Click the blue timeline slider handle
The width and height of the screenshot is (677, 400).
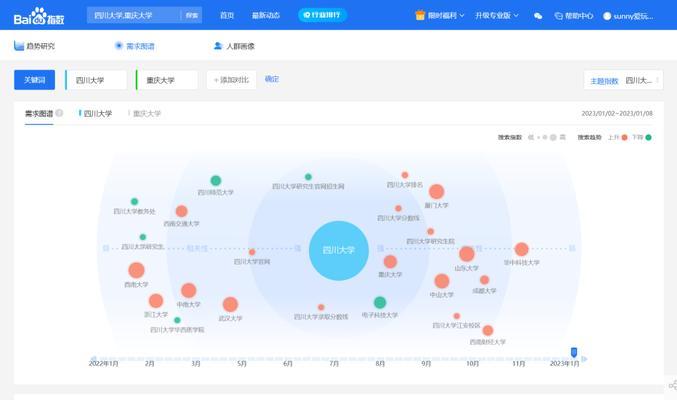tap(574, 352)
